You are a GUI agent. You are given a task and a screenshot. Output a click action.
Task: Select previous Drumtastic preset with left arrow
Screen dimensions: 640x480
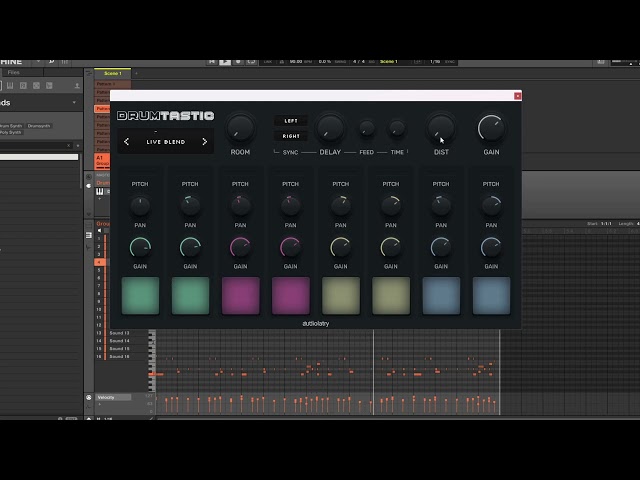tap(127, 142)
